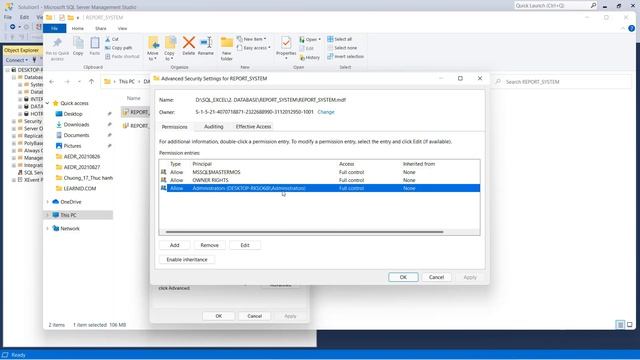Open the LEARNID.COM folder
640x360 pixels.
pos(80,189)
